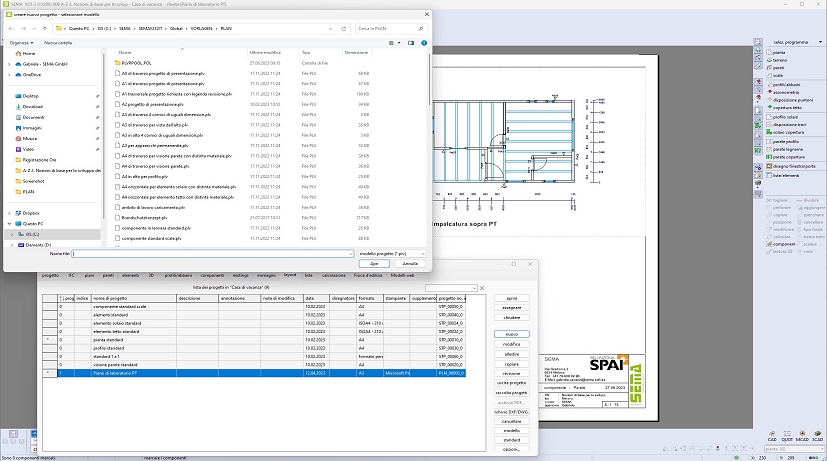Go back using the file dialog arrow
This screenshot has height=461, width=827.
pyautogui.click(x=12, y=29)
